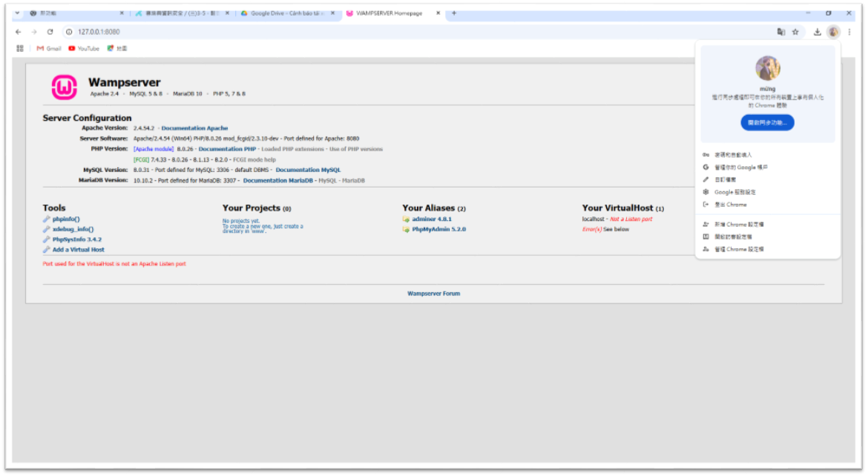Open the Gmail bookmark

pyautogui.click(x=49, y=48)
